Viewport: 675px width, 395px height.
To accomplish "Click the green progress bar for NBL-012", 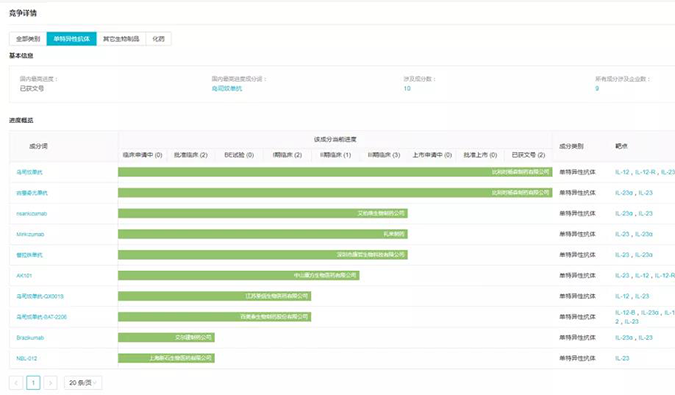I will pyautogui.click(x=167, y=358).
